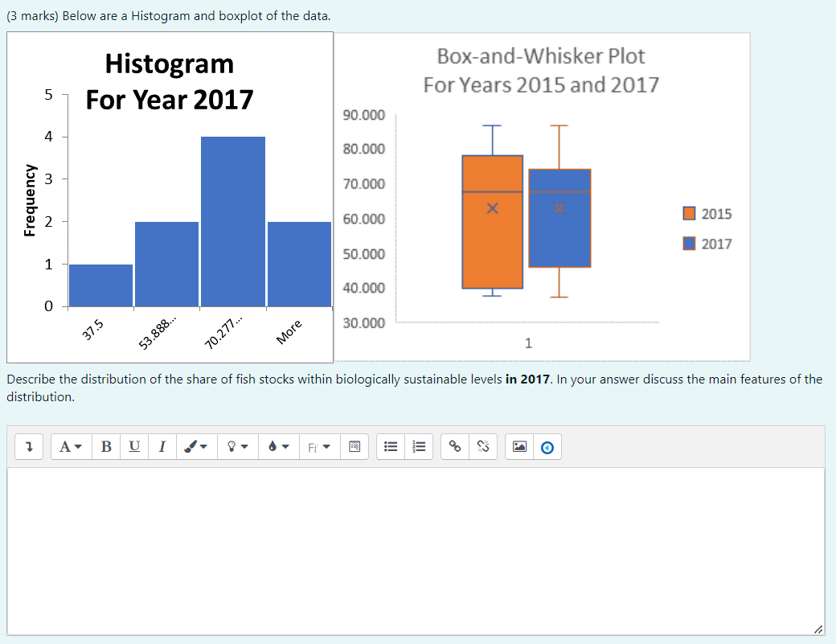Click the '2015' legend label
The image size is (836, 644).
716,214
